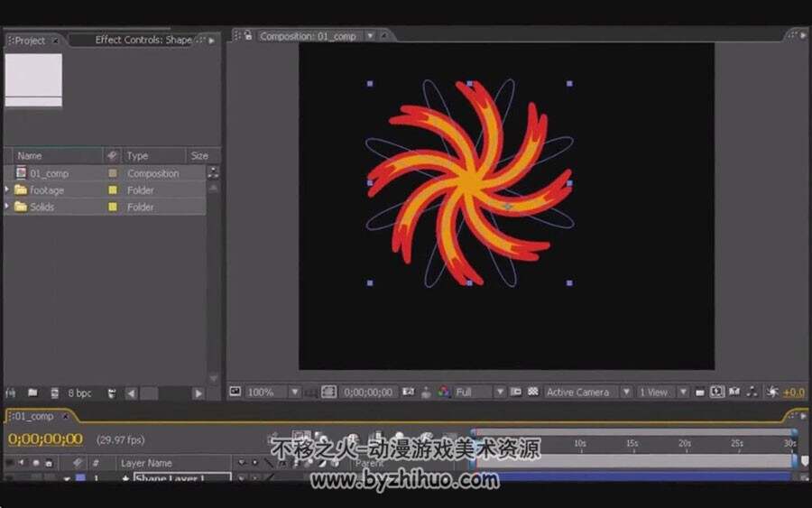Collapse Shape Layer 1 disclosure triangle
The image size is (812, 508).
67,478
